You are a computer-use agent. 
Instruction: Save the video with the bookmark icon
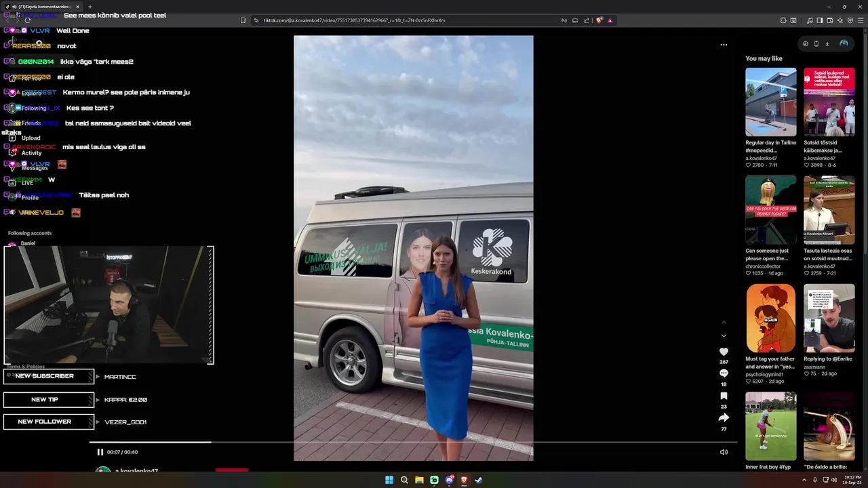[724, 396]
